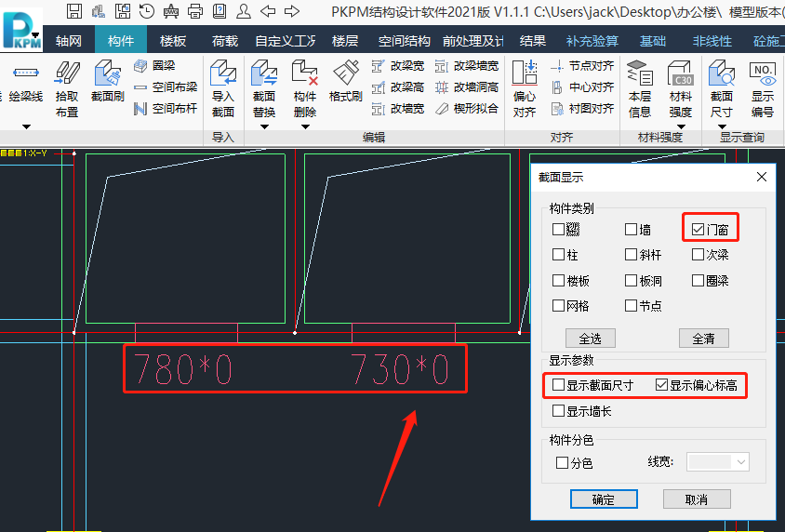
Task: Switch to the 楼层 tab
Action: (345, 41)
